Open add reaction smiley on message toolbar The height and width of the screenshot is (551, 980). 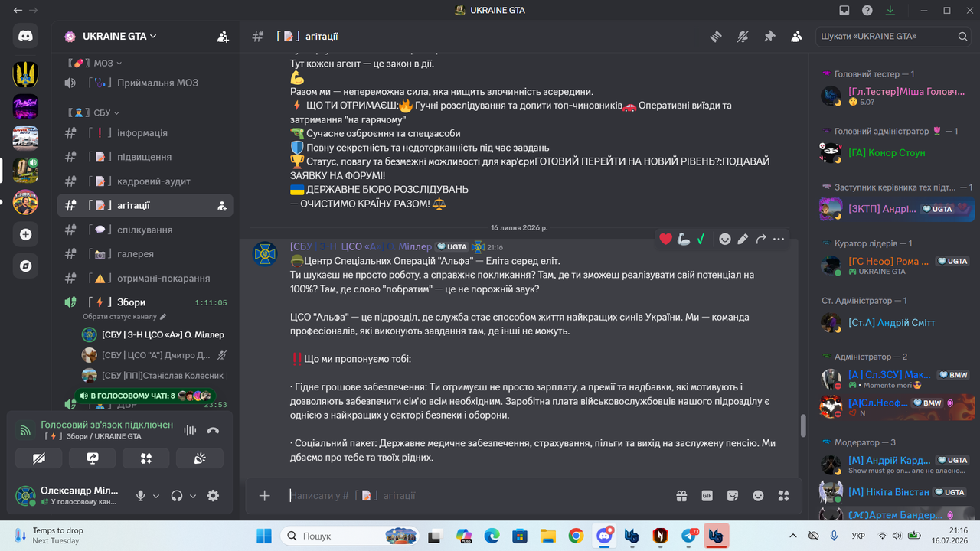pos(724,239)
